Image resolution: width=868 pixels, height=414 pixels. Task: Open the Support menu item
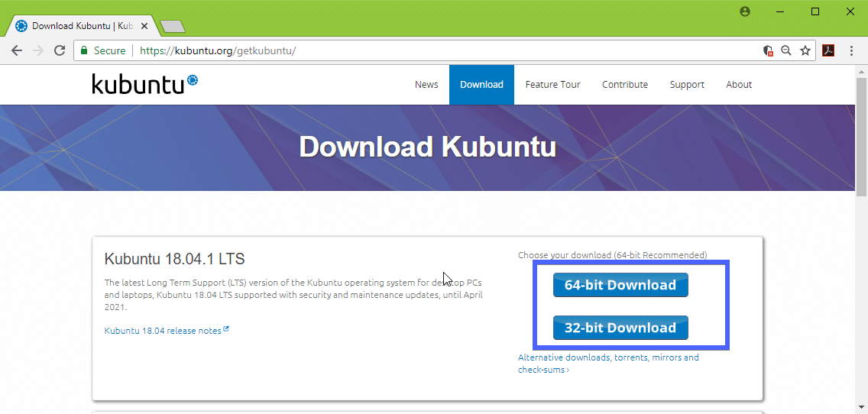[687, 85]
